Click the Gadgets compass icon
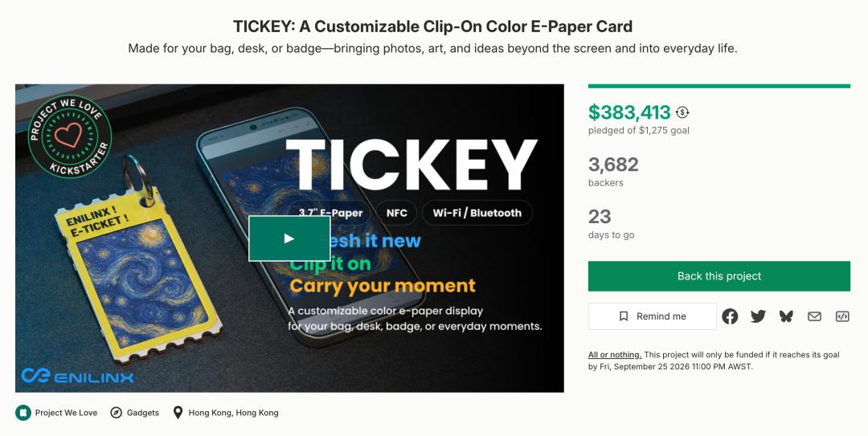868x436 pixels. (x=116, y=413)
